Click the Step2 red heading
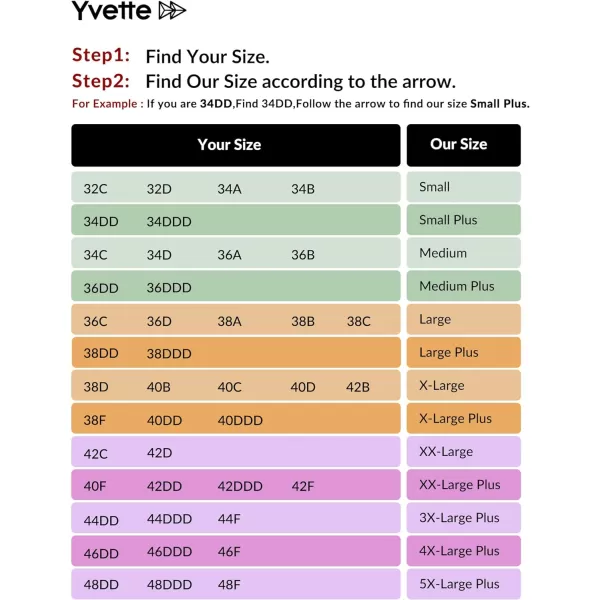600x600 pixels. pos(101,81)
